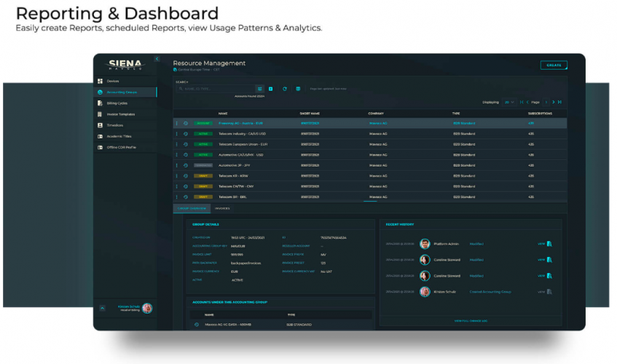This screenshot has height=364, width=617.
Task: Open row menu for Freeway AG - Austria
Action: pos(176,124)
